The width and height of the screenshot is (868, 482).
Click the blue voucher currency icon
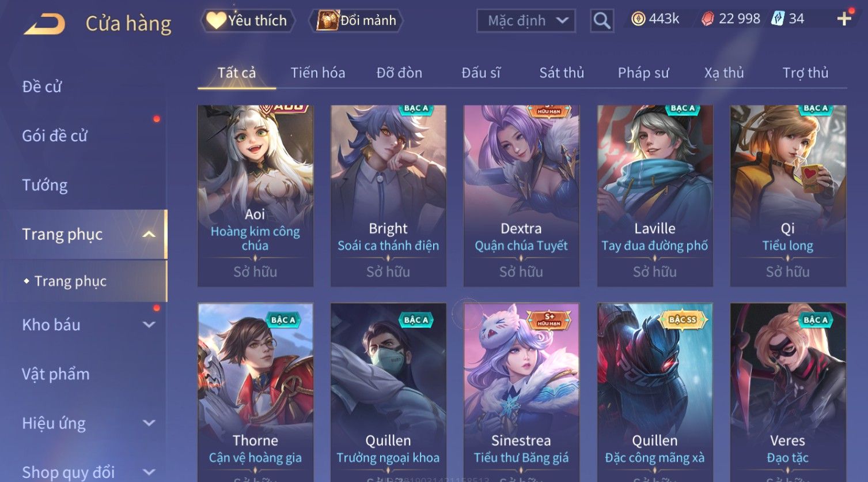coord(778,18)
